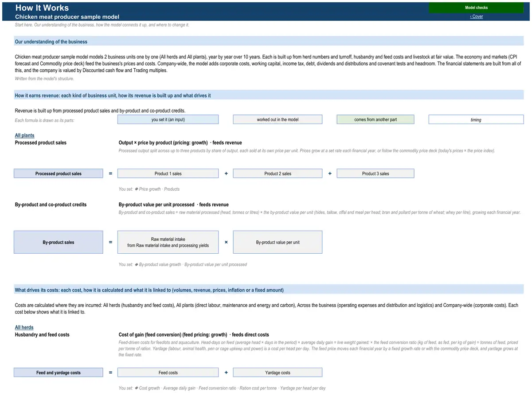Select the italic 'Start here' intro line
This screenshot has height=393, width=532.
tap(102, 25)
